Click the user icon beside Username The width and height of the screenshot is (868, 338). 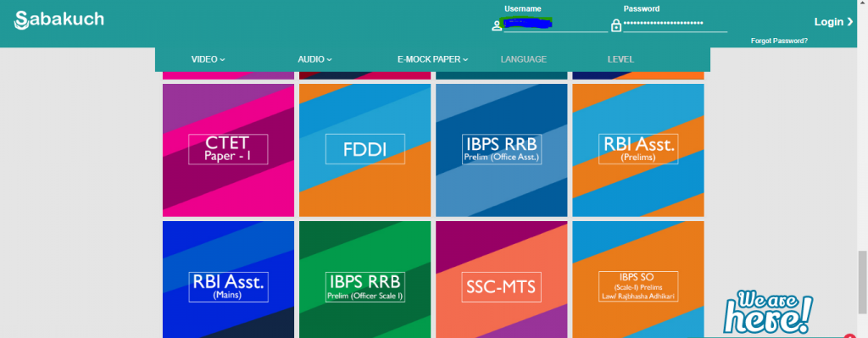click(497, 25)
